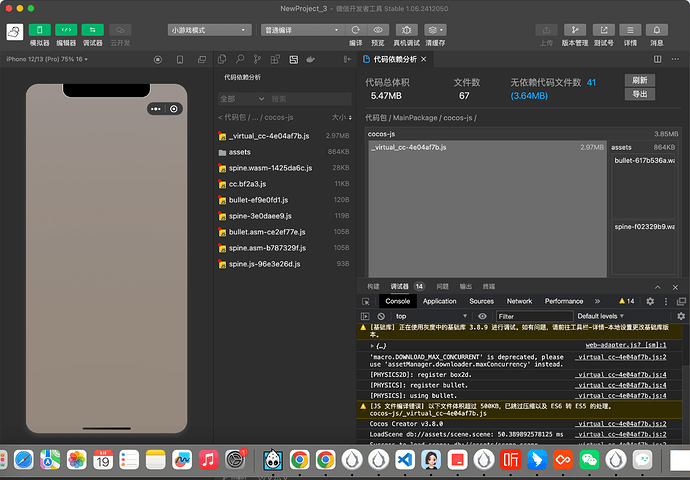Open the test account (测试号) button
Screen dimensions: 690x480
604,30
